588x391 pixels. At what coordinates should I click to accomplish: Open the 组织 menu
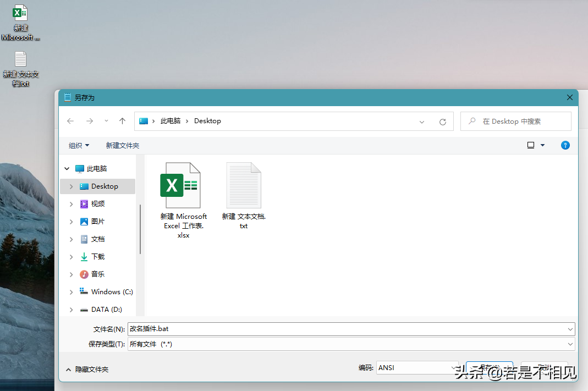(79, 145)
